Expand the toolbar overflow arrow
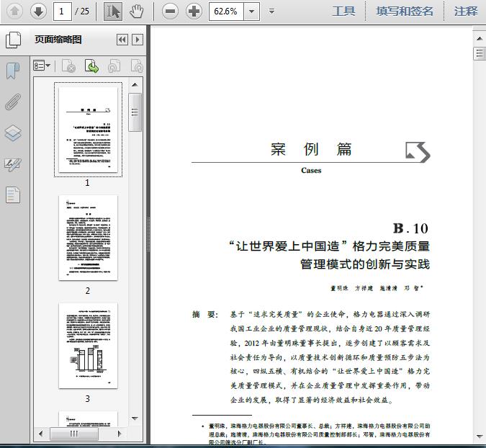The width and height of the screenshot is (486, 448). [x=271, y=12]
